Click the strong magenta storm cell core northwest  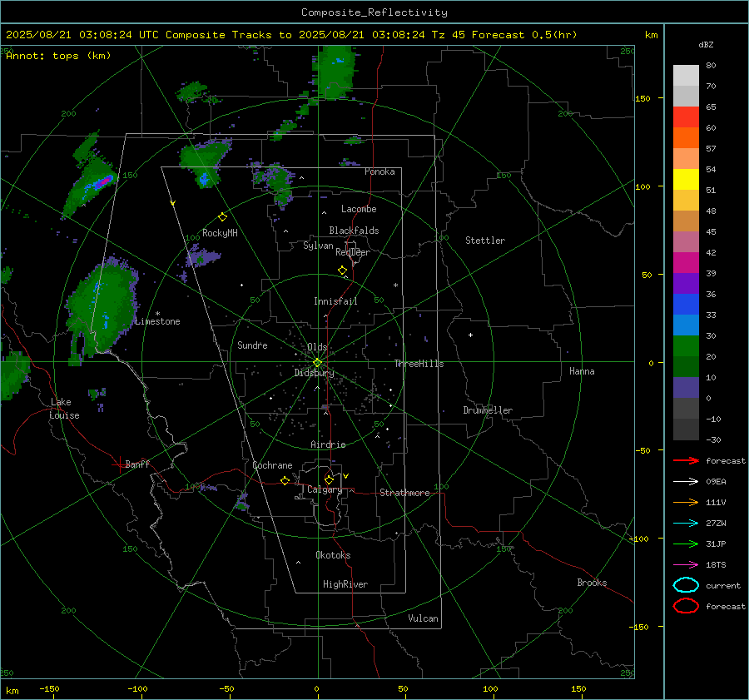[x=103, y=181]
